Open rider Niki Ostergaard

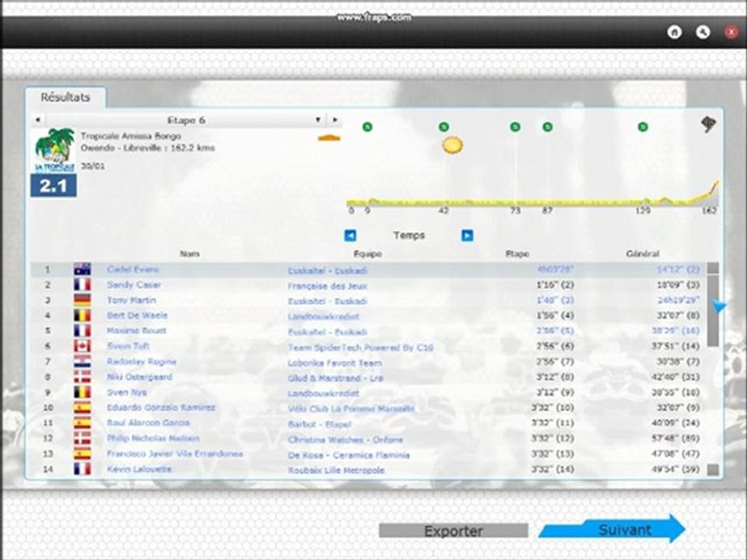(139, 376)
